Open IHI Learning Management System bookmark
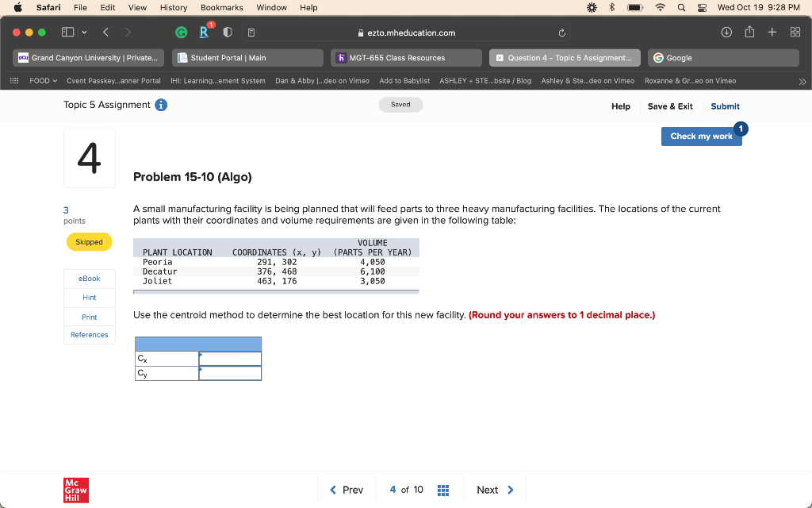Viewport: 812px width, 508px height. [218, 81]
